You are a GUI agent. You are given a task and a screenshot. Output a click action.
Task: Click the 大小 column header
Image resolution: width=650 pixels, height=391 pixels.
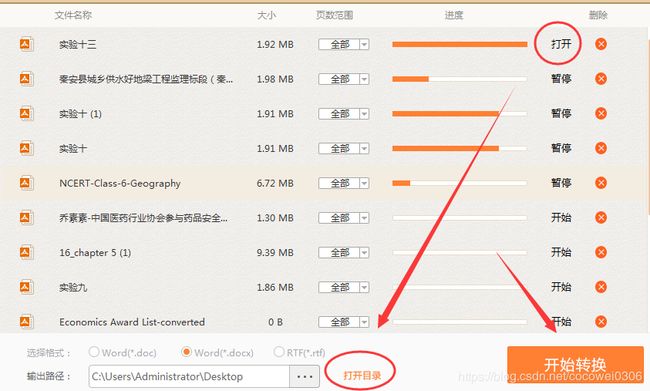point(266,15)
